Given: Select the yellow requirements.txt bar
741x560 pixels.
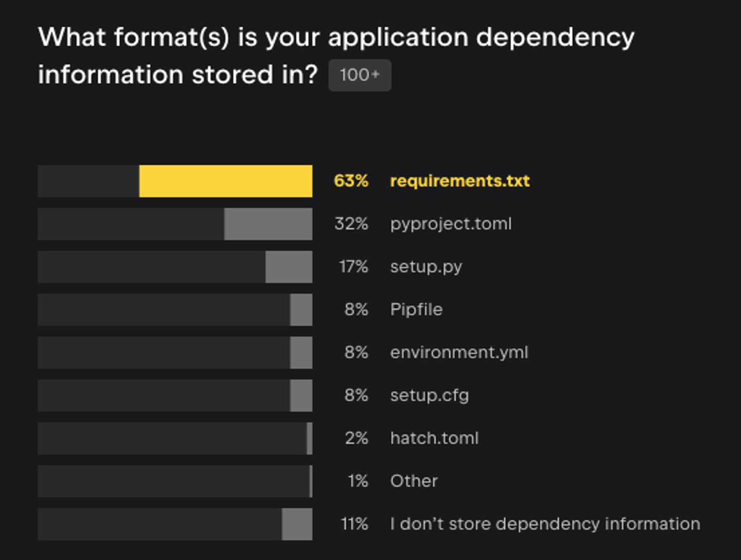Looking at the screenshot, I should tap(226, 181).
